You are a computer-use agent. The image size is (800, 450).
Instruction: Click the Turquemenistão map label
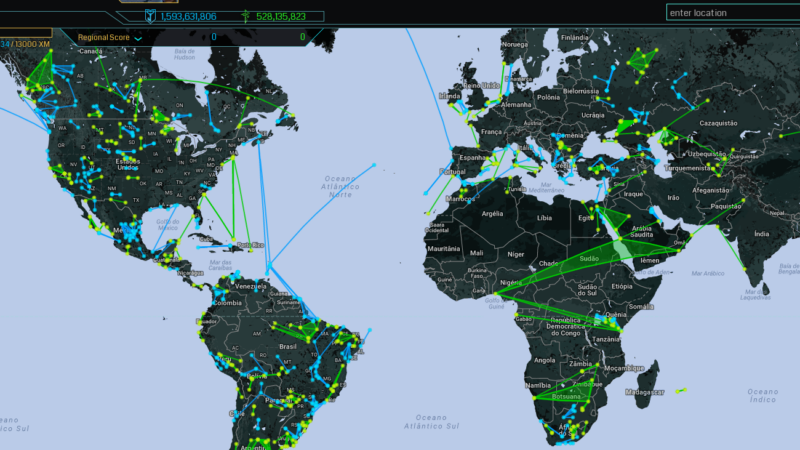(687, 167)
